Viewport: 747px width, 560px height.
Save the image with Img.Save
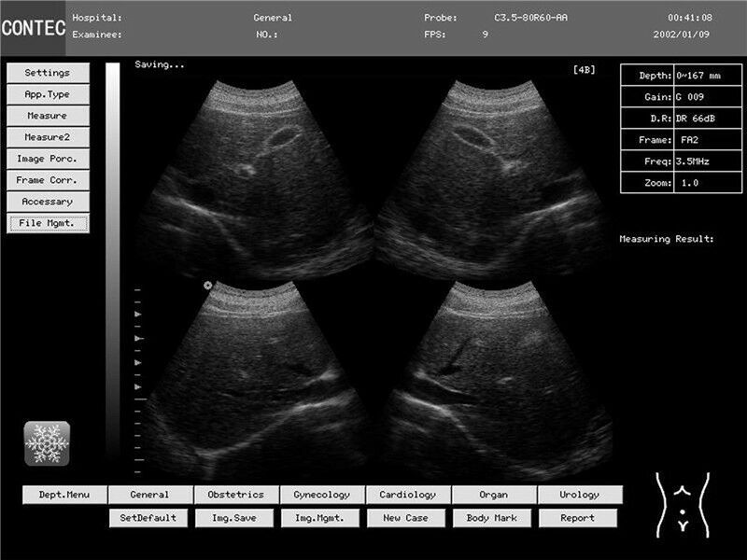pyautogui.click(x=236, y=516)
